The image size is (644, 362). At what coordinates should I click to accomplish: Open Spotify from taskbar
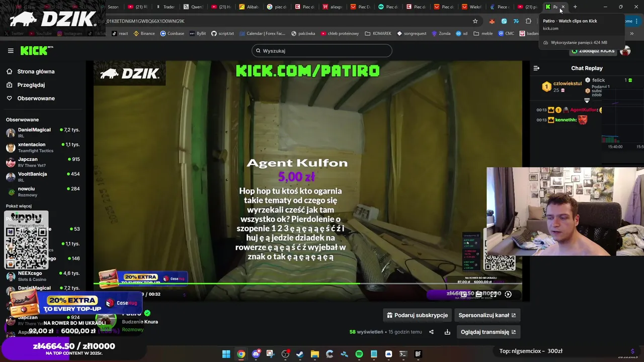coord(359,354)
